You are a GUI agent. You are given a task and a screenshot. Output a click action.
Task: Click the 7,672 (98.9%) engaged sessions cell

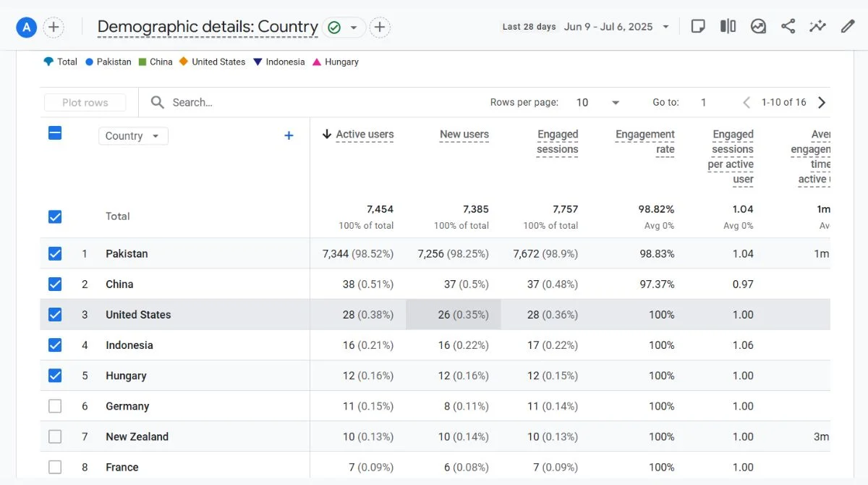point(545,254)
